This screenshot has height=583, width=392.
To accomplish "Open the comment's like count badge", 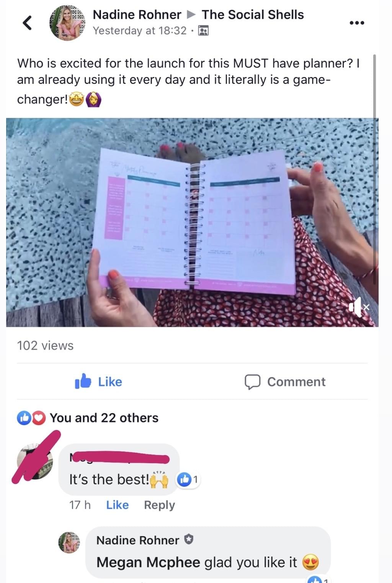I will pyautogui.click(x=188, y=480).
